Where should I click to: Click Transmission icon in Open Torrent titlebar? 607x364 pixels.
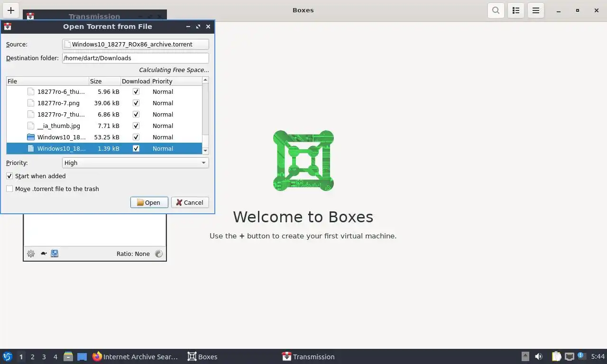[8, 27]
